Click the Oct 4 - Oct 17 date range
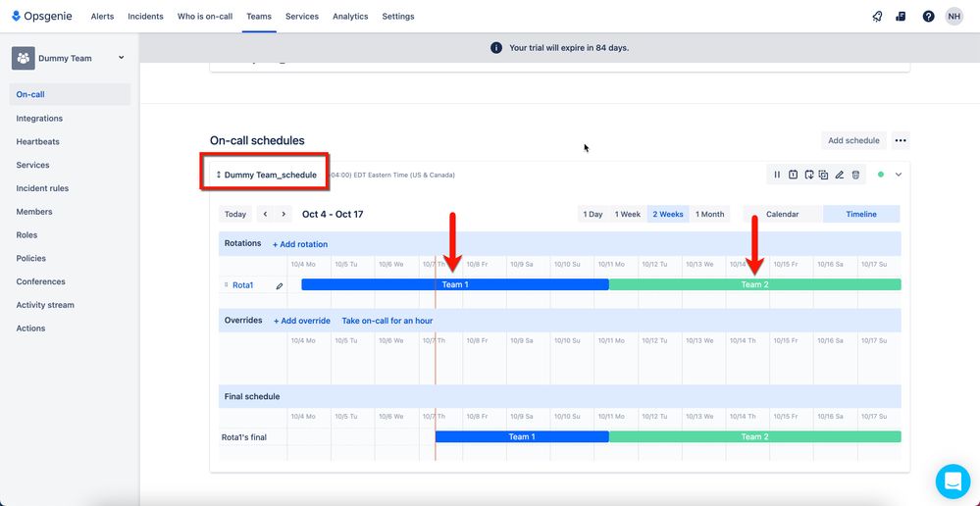 [333, 215]
